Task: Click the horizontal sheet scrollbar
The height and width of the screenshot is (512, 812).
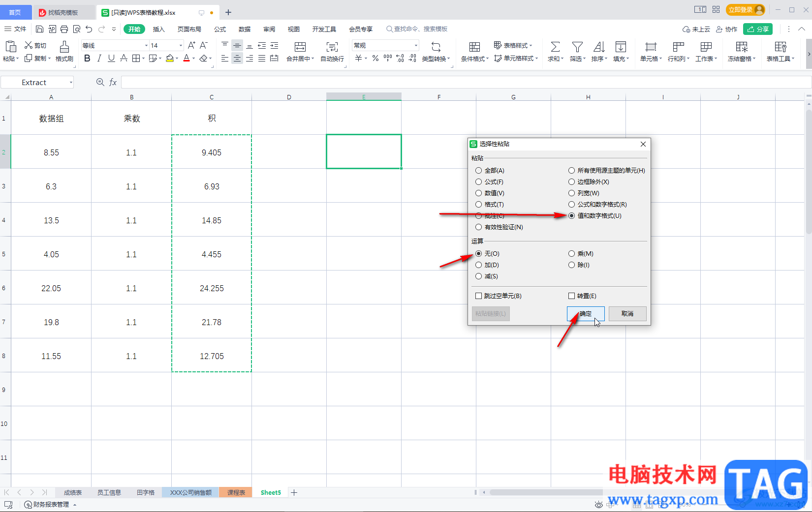Action: click(546, 492)
